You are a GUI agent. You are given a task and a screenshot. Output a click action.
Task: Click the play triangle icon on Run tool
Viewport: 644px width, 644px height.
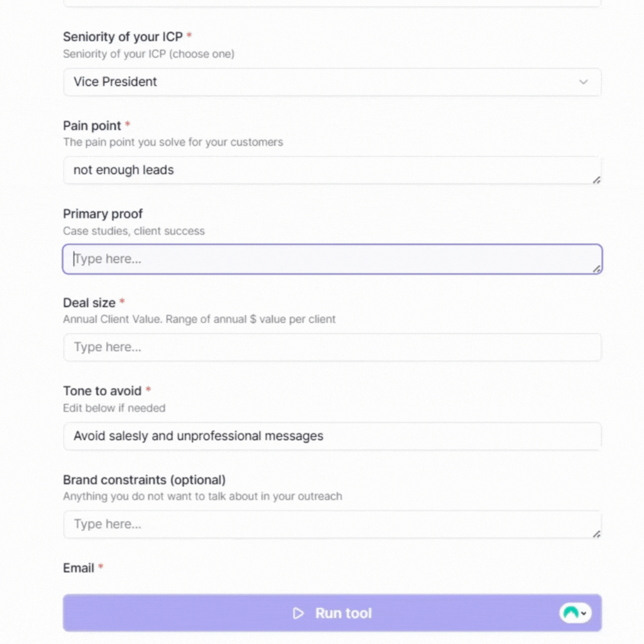pos(298,613)
